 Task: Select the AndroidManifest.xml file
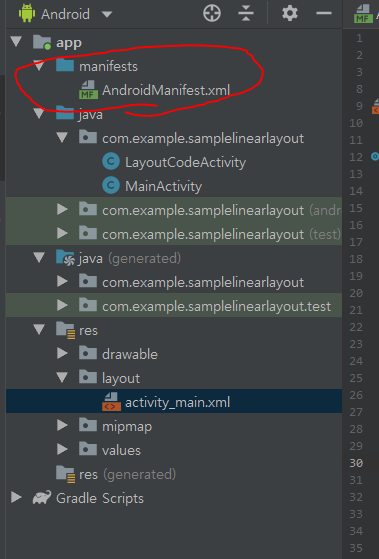pyautogui.click(x=166, y=90)
